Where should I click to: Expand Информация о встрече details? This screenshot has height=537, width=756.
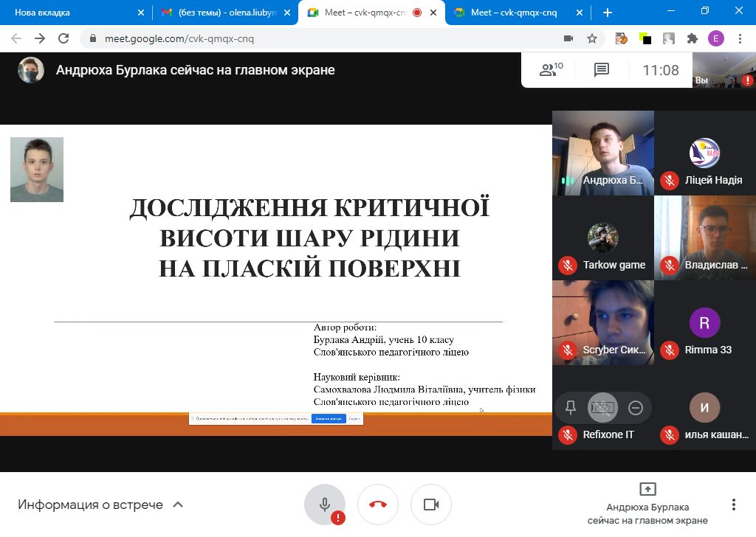click(100, 505)
